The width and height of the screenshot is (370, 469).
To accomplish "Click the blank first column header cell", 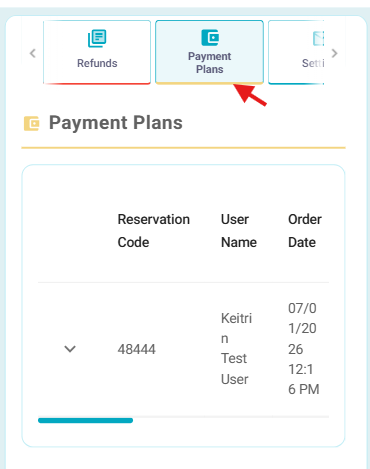I will coord(70,231).
